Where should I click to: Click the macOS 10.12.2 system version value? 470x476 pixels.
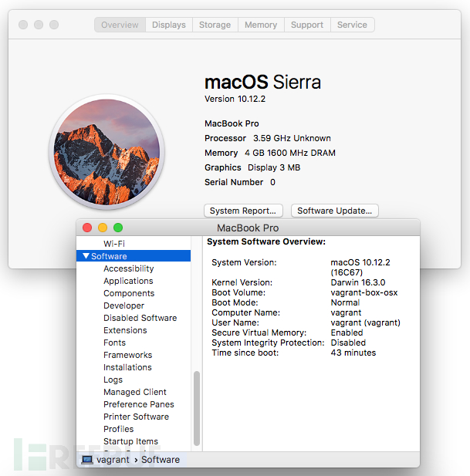(x=360, y=267)
